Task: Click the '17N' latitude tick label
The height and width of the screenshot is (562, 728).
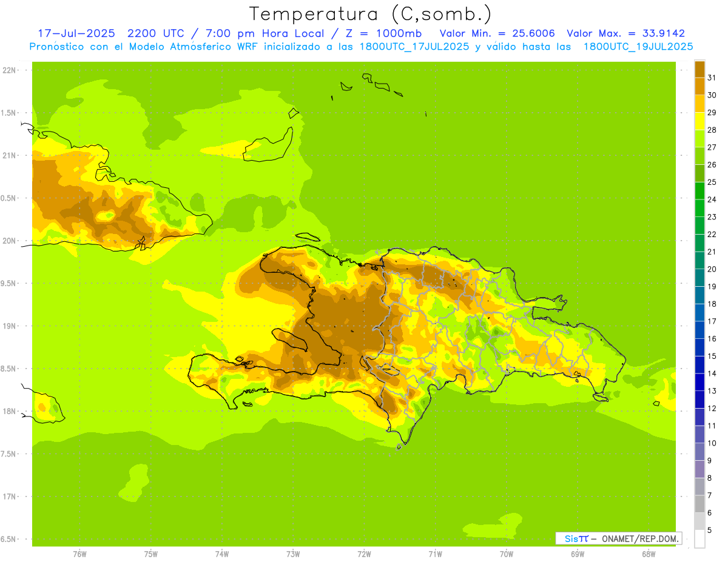Action: pos(9,497)
